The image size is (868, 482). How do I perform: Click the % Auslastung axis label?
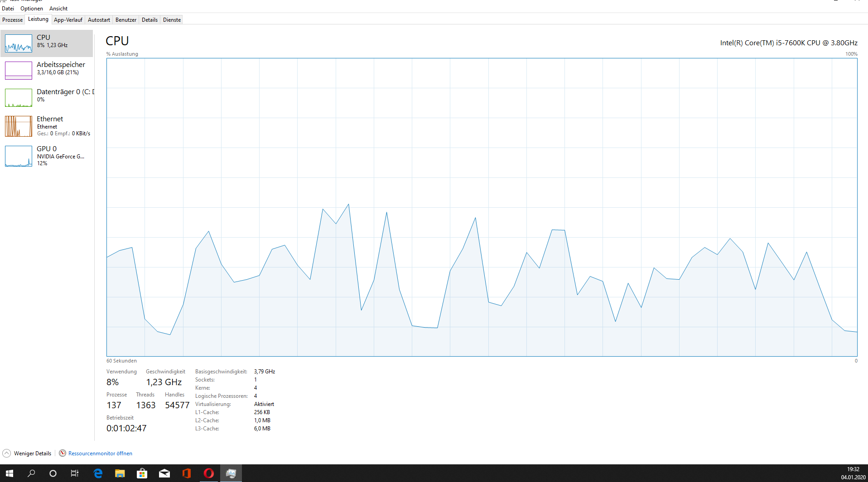[x=122, y=54]
